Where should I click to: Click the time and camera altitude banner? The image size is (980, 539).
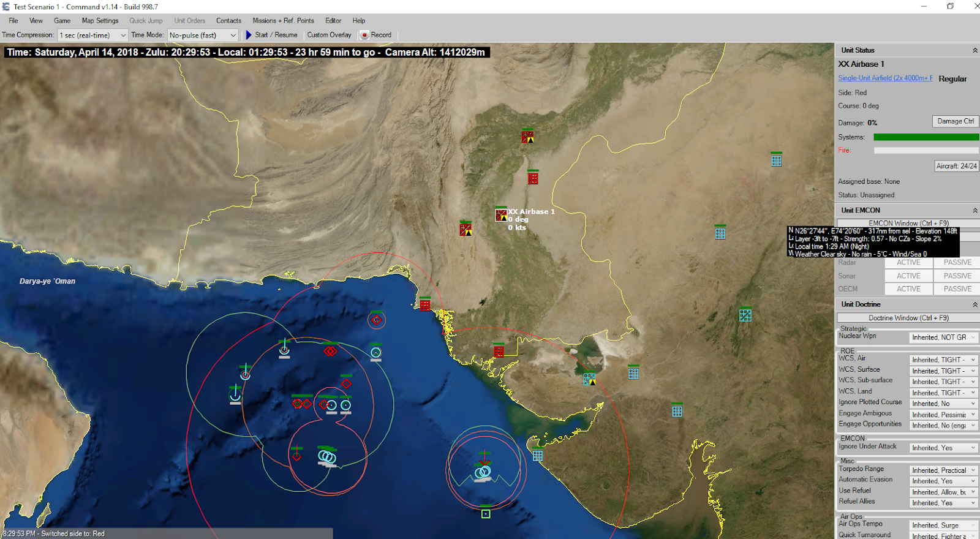pos(246,53)
